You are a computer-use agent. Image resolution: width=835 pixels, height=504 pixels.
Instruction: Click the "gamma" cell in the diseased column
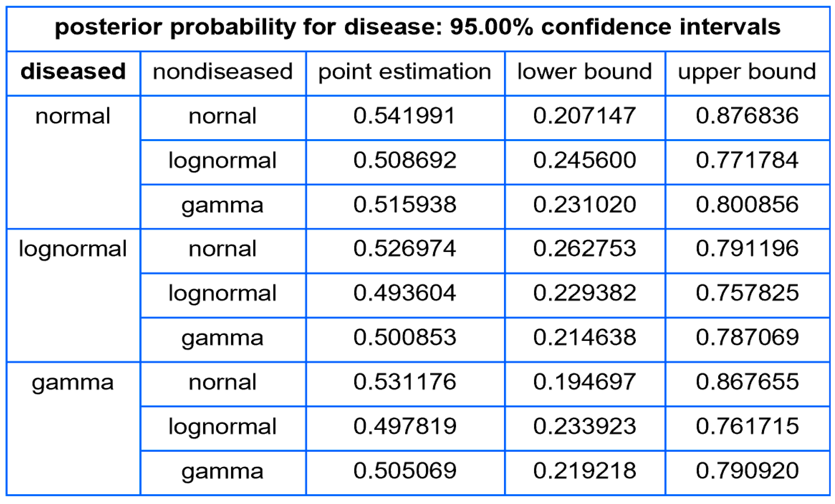(73, 383)
